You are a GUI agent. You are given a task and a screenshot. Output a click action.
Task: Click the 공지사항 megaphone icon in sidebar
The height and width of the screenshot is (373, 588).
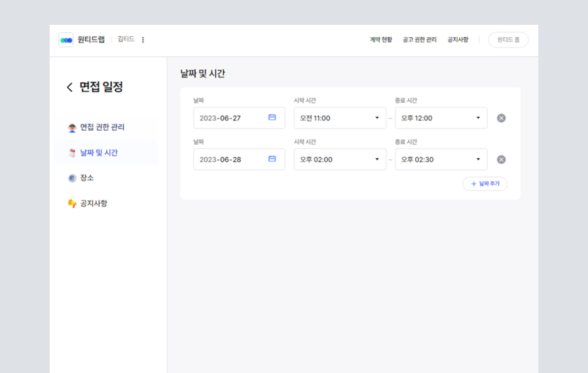point(72,203)
